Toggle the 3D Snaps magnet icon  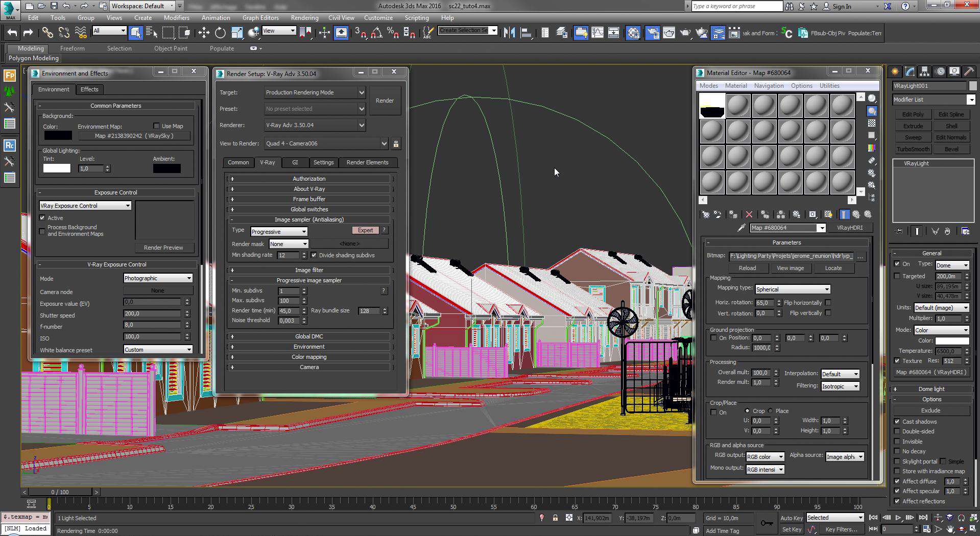pyautogui.click(x=361, y=33)
